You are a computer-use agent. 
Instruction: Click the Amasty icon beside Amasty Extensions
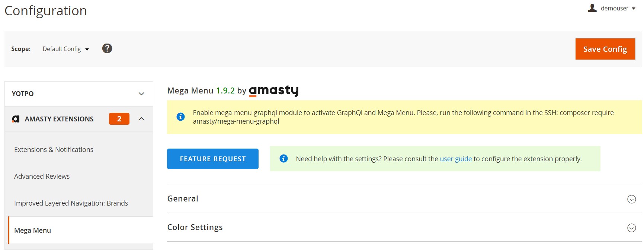coord(16,119)
